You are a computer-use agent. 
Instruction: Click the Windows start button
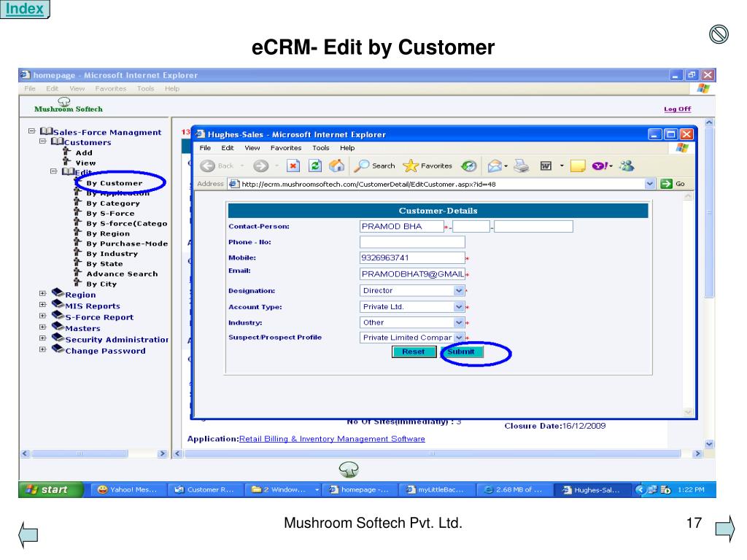tap(50, 489)
